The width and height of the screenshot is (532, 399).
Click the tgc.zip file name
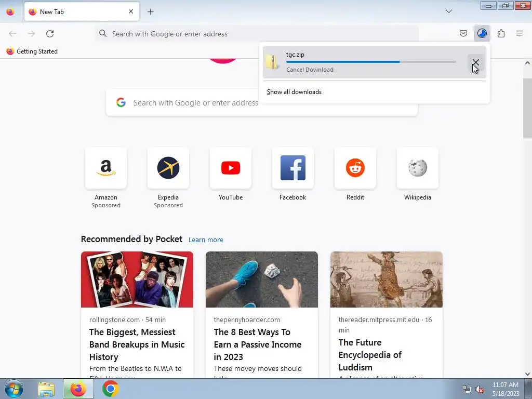pos(295,54)
